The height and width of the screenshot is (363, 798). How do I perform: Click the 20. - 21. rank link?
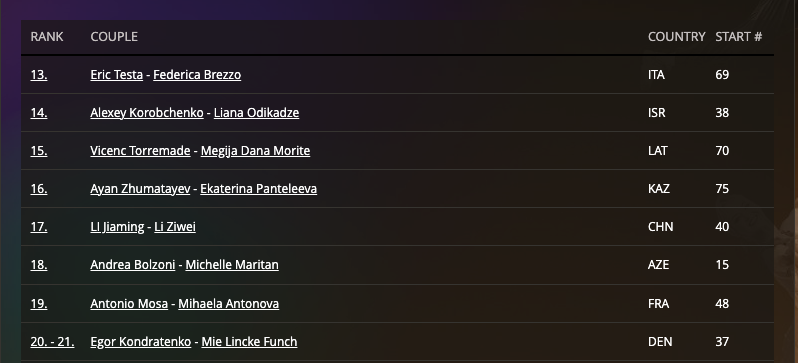pos(52,342)
